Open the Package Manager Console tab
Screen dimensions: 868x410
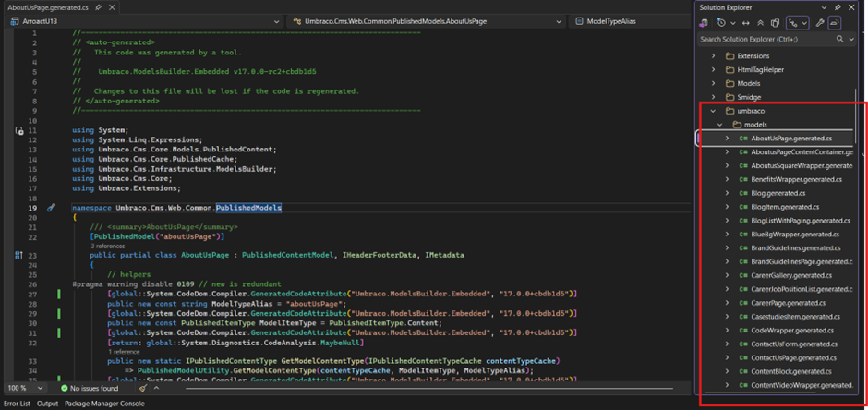click(x=104, y=404)
